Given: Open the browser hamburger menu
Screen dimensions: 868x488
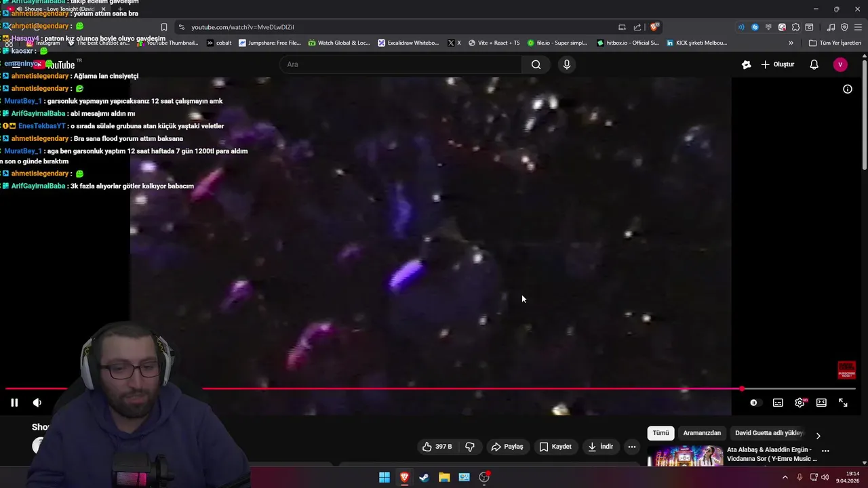Looking at the screenshot, I should [858, 27].
